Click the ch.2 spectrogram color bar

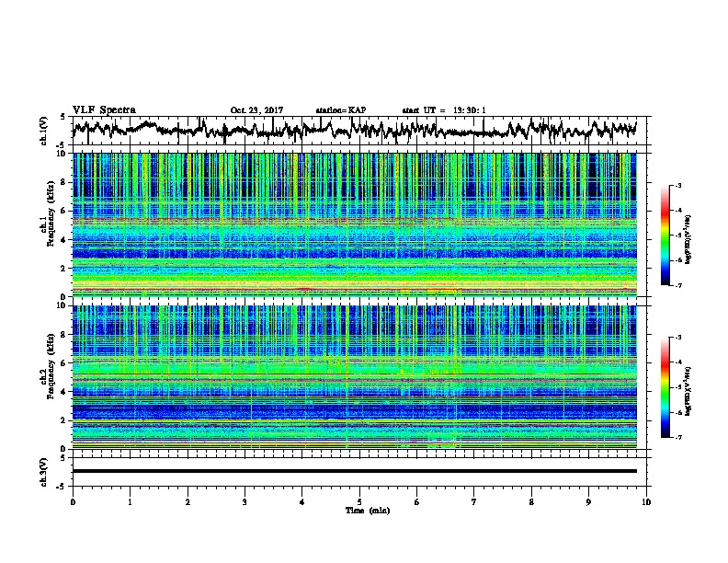click(665, 387)
